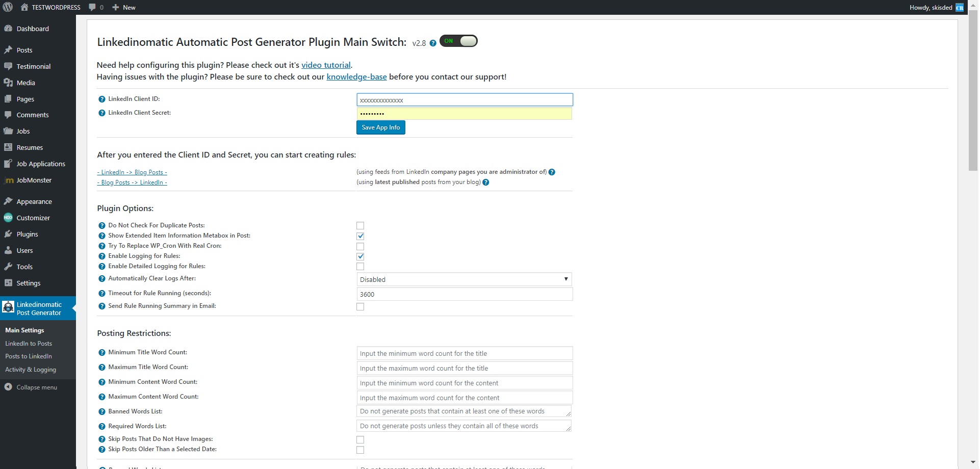The width and height of the screenshot is (980, 469).
Task: Click help icon next to version v2.8
Action: pos(433,43)
